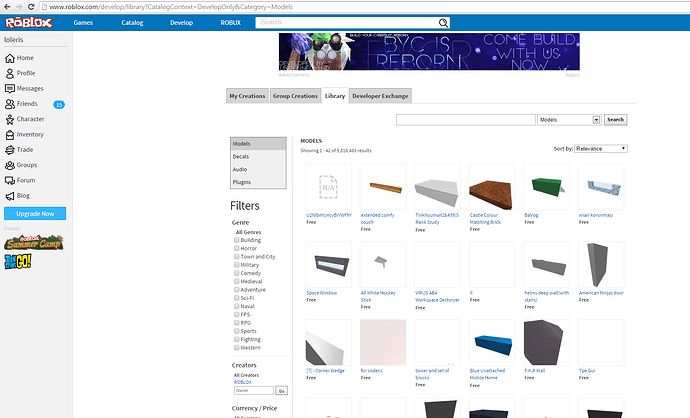The height and width of the screenshot is (418, 690).
Task: Click the BYC Is Reborn advertisement banner
Action: [429, 51]
